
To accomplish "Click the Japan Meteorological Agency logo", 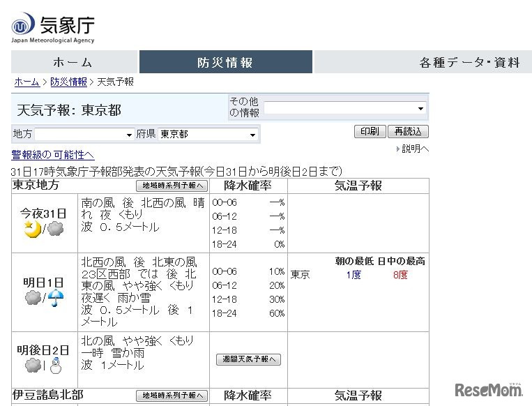I will pos(52,28).
